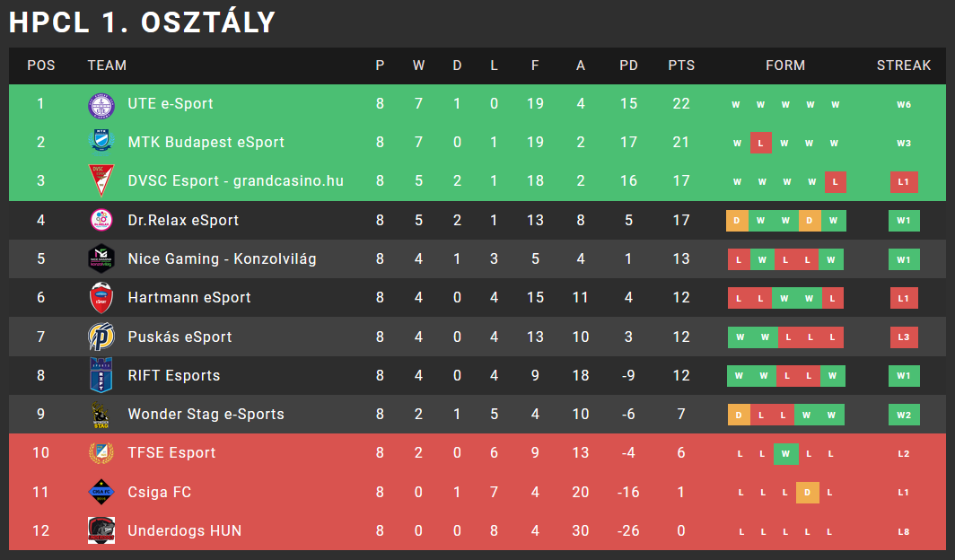
Task: Click Wonder Stag's green W2 streak badge
Action: (904, 416)
